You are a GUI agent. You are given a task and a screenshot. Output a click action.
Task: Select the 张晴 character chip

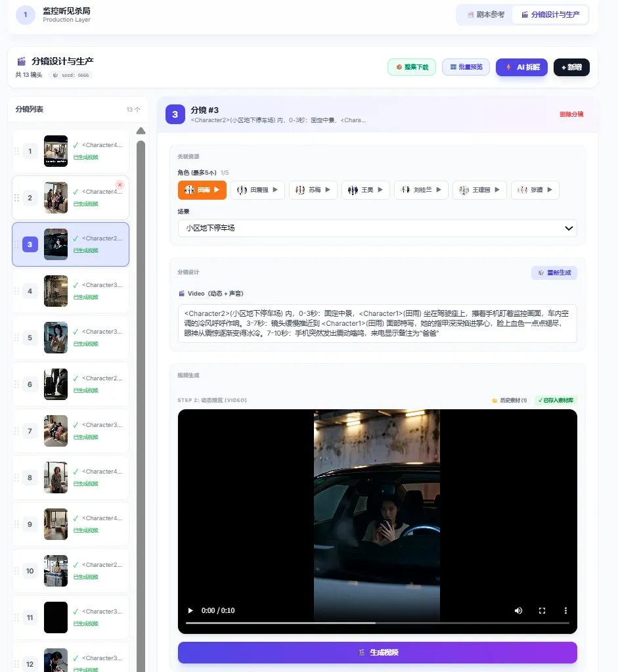pos(535,190)
